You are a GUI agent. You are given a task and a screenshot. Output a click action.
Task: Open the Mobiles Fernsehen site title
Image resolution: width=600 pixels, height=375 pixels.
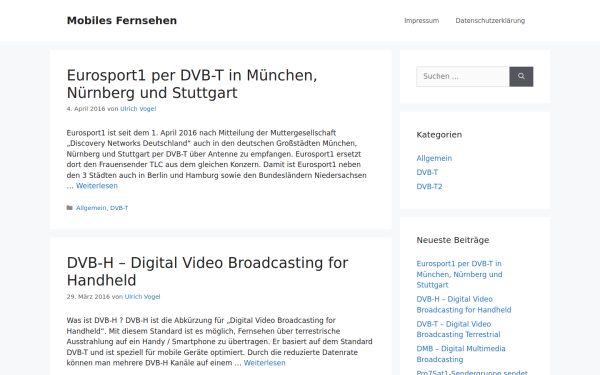(122, 21)
